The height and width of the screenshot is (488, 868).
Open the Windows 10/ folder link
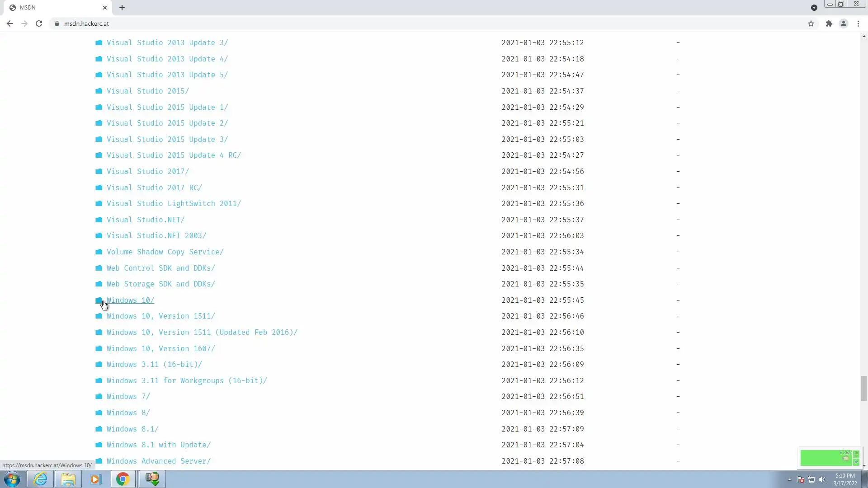pos(130,300)
